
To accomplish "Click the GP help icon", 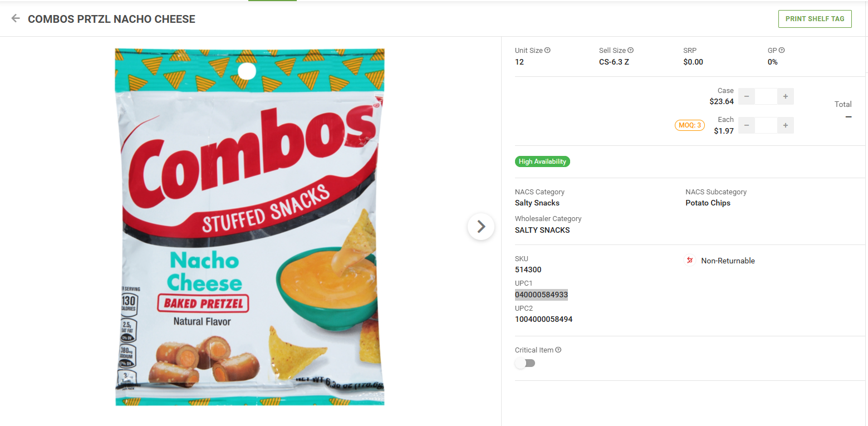I will pos(782,50).
